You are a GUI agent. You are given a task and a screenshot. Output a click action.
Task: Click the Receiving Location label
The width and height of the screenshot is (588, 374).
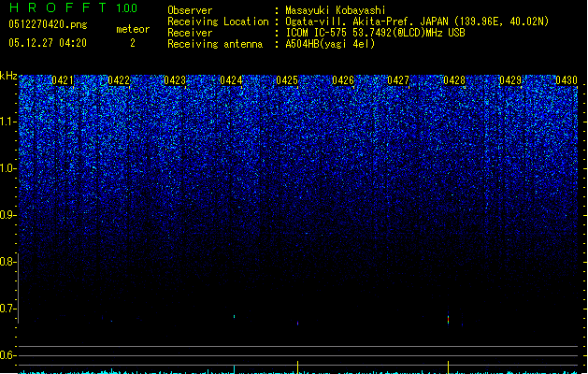click(x=218, y=22)
